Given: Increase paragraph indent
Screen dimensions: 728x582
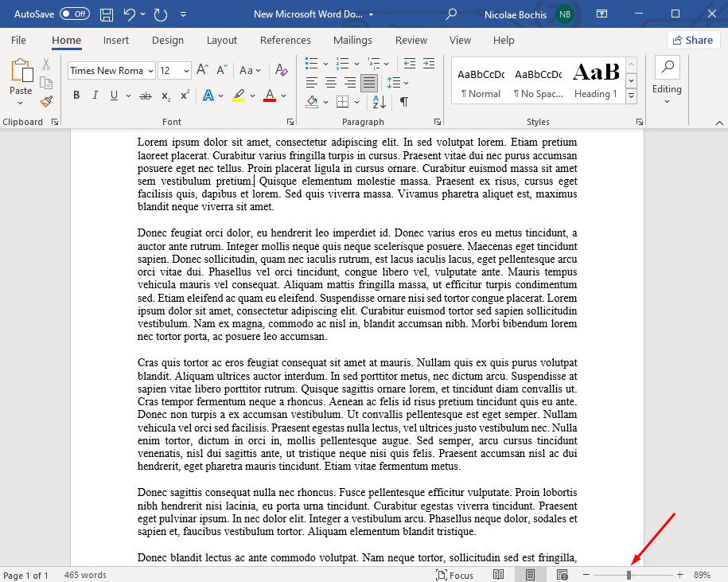Looking at the screenshot, I should coord(429,63).
